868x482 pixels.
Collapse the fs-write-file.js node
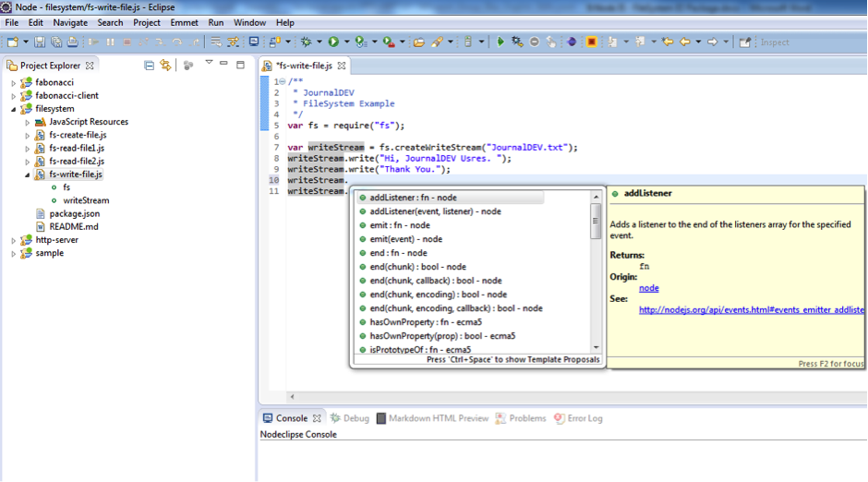coord(27,175)
